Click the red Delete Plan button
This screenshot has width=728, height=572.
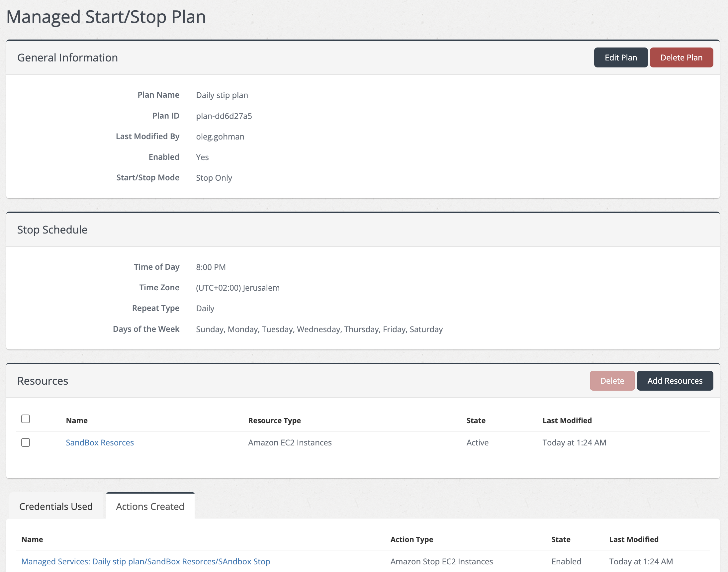(x=681, y=57)
